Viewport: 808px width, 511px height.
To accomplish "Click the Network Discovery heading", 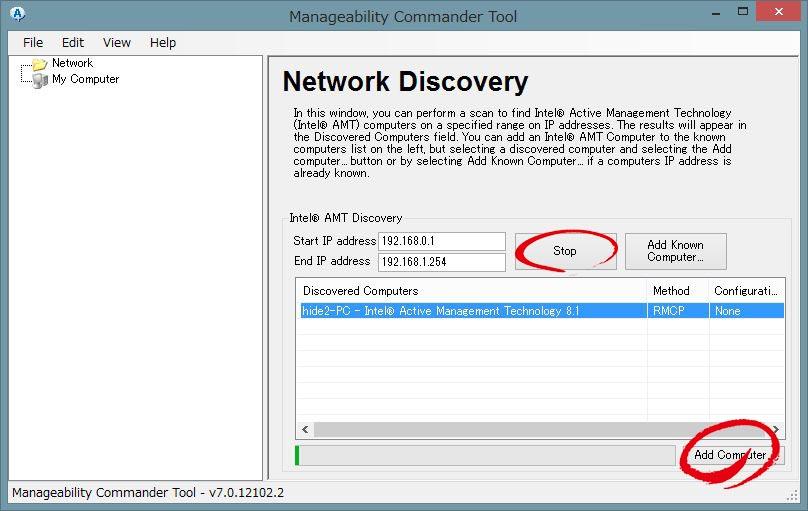I will pos(406,81).
